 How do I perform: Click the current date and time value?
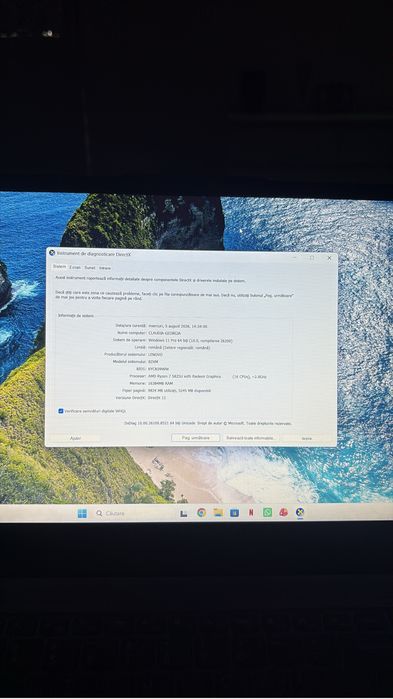[178, 326]
